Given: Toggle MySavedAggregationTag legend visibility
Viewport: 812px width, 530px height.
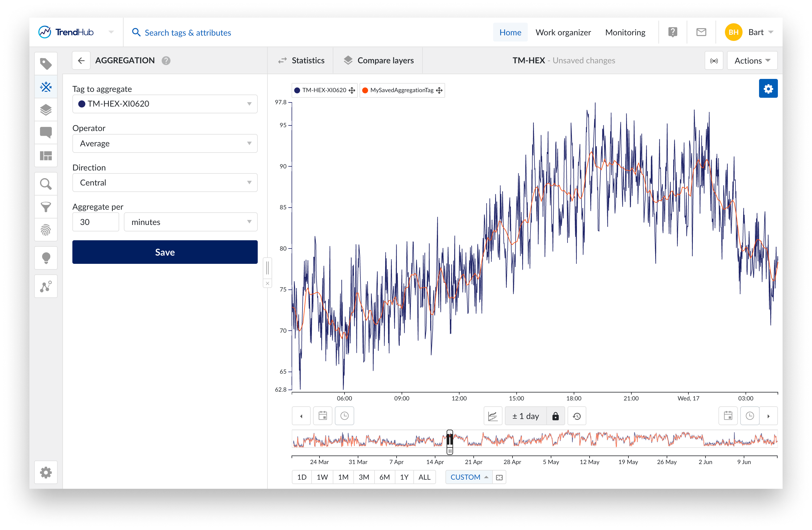Looking at the screenshot, I should (401, 90).
